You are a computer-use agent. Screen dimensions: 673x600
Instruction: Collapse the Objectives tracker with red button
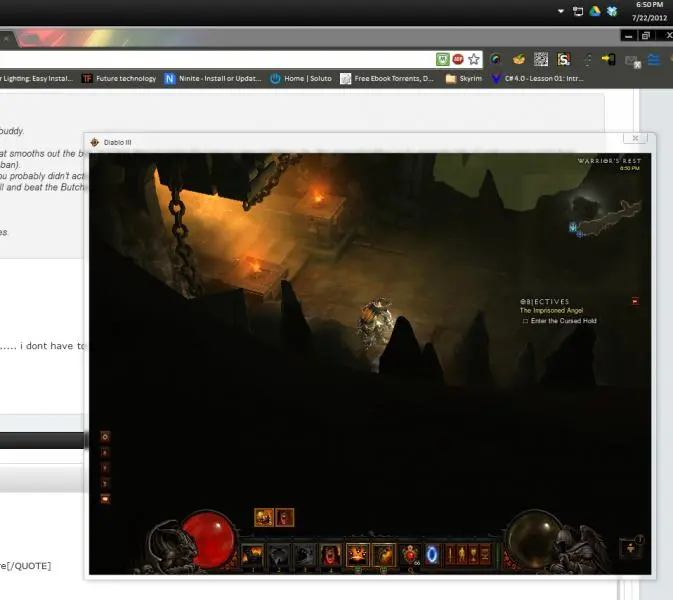(x=634, y=301)
